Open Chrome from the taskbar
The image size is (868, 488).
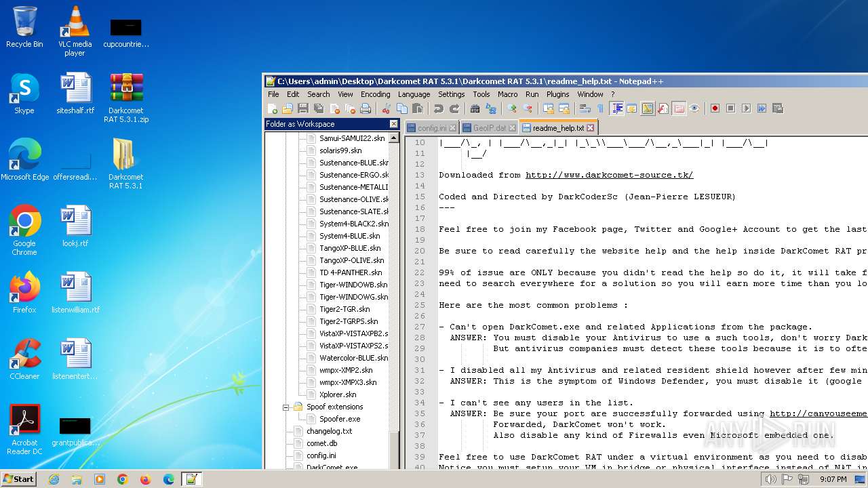123,479
